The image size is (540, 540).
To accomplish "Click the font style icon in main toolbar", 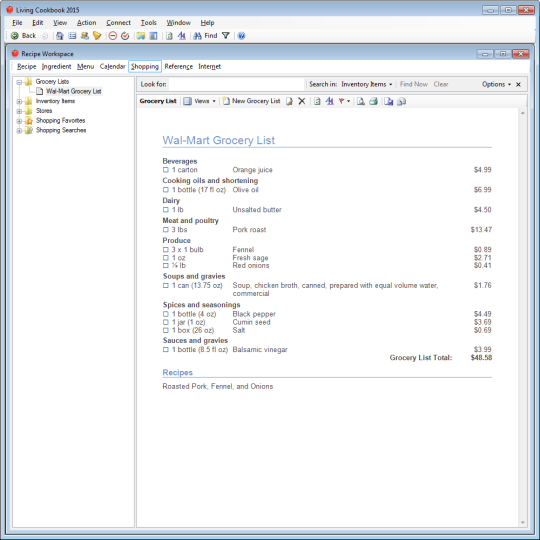I will [x=181, y=35].
